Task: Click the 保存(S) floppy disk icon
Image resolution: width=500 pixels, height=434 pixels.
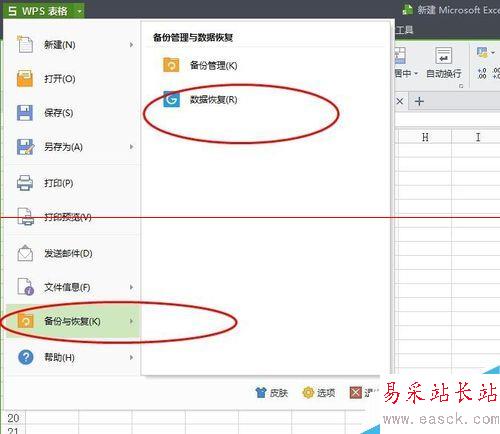Action: click(25, 113)
